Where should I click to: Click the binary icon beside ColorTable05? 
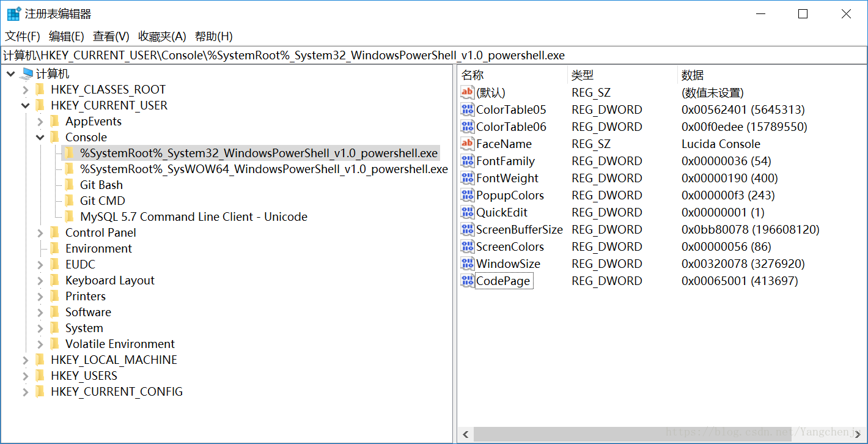(468, 109)
